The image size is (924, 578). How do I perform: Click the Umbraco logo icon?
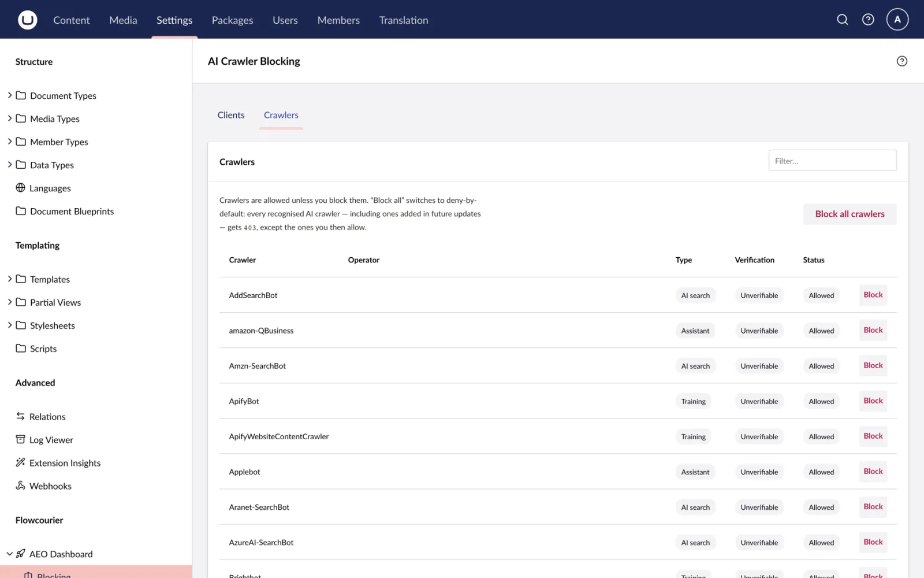pos(27,20)
